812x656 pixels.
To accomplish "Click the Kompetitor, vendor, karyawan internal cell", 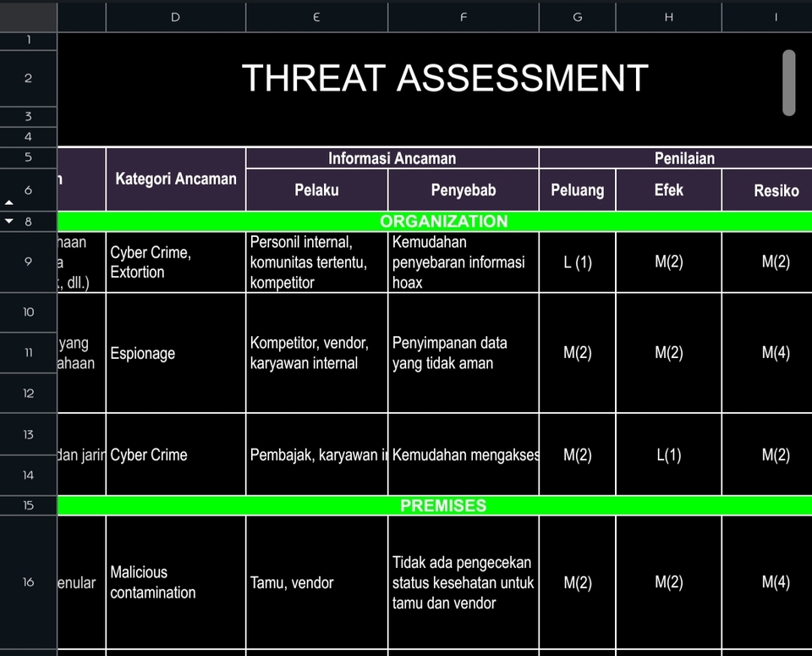I will 316,353.
